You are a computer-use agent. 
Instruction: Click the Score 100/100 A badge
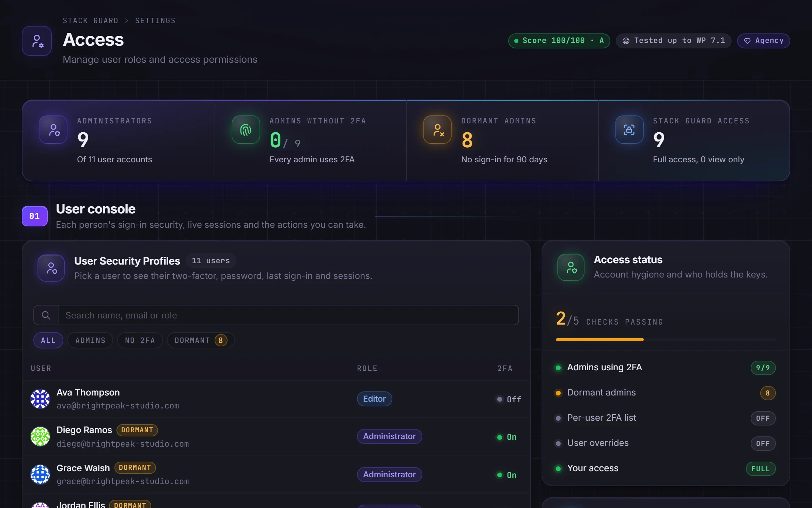click(559, 41)
